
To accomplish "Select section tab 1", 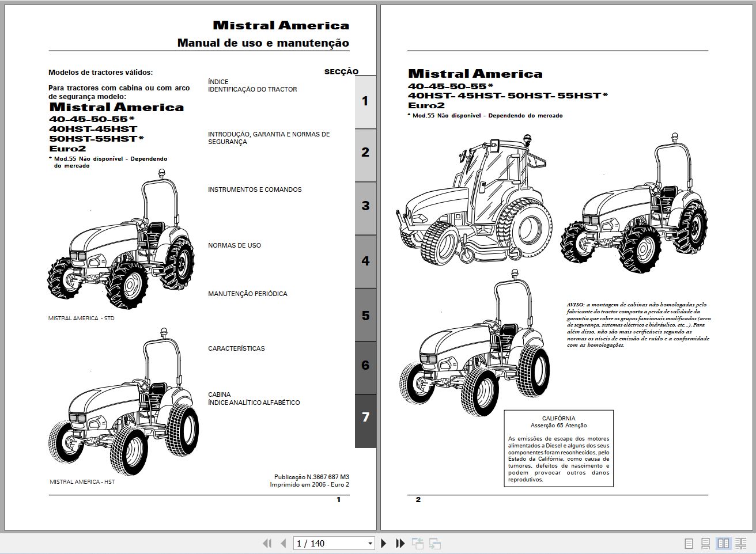I will (x=365, y=101).
